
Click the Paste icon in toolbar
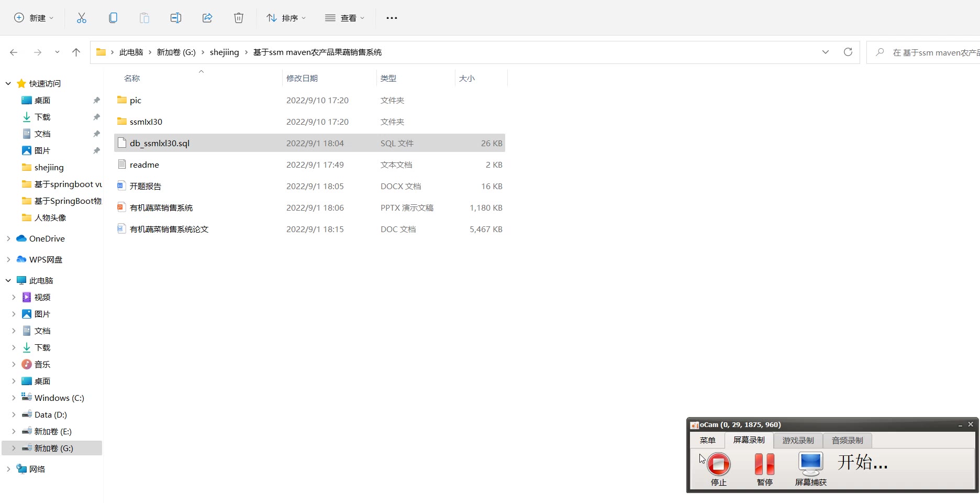(144, 18)
